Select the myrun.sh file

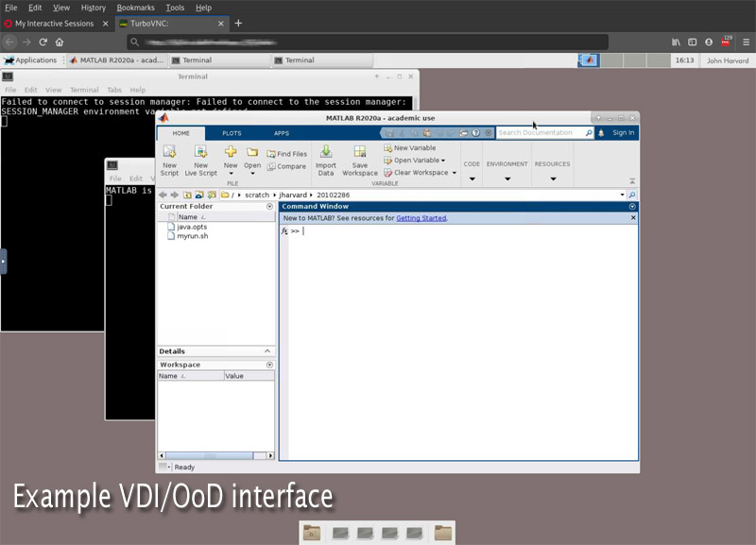click(192, 236)
